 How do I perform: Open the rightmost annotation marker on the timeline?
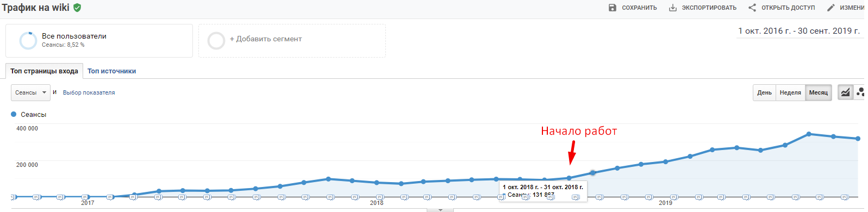point(844,197)
